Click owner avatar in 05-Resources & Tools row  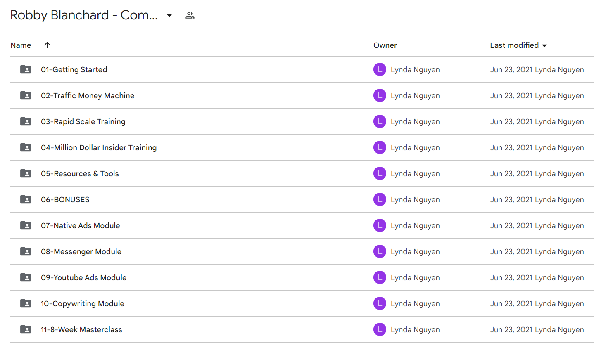(x=380, y=173)
